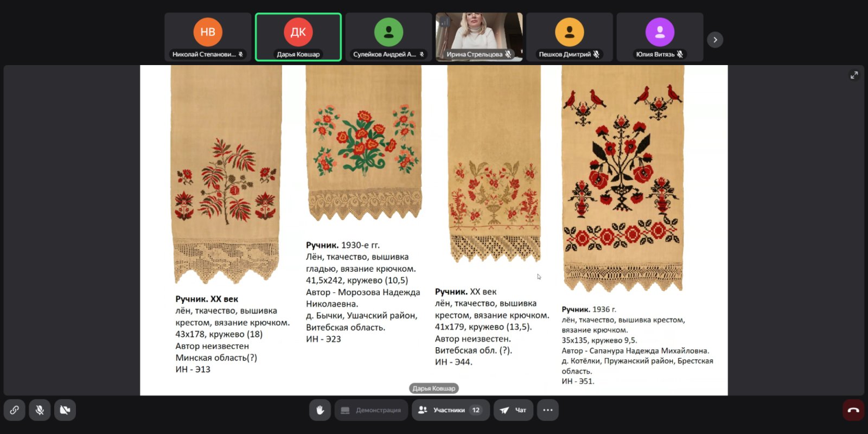Click the muted mic icon beside Пешков Дмитрий
The width and height of the screenshot is (868, 434).
click(x=596, y=54)
